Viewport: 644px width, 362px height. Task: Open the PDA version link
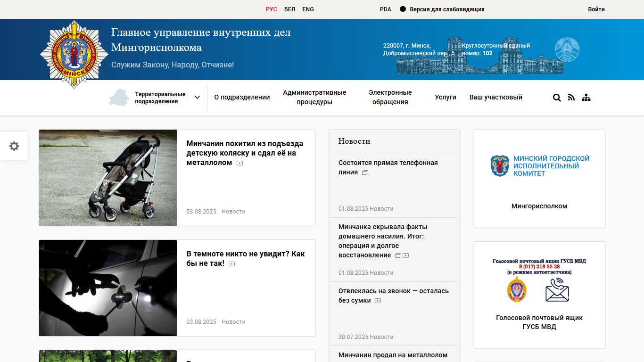pyautogui.click(x=385, y=9)
